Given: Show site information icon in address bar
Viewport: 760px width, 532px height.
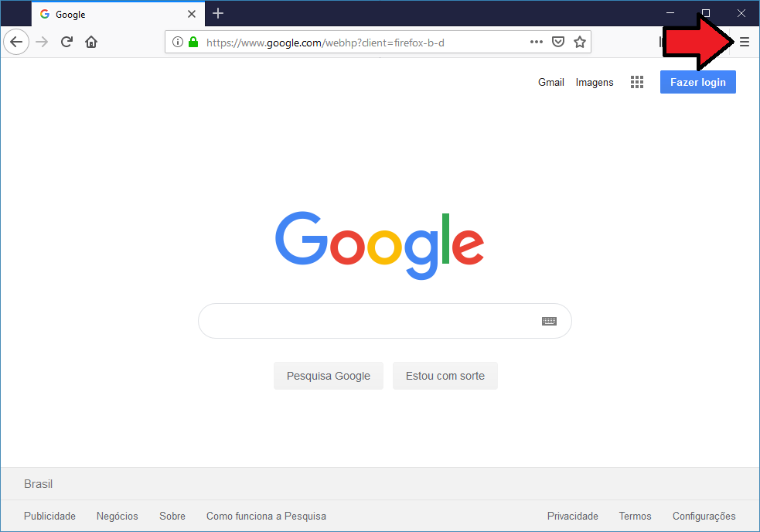Looking at the screenshot, I should 178,43.
